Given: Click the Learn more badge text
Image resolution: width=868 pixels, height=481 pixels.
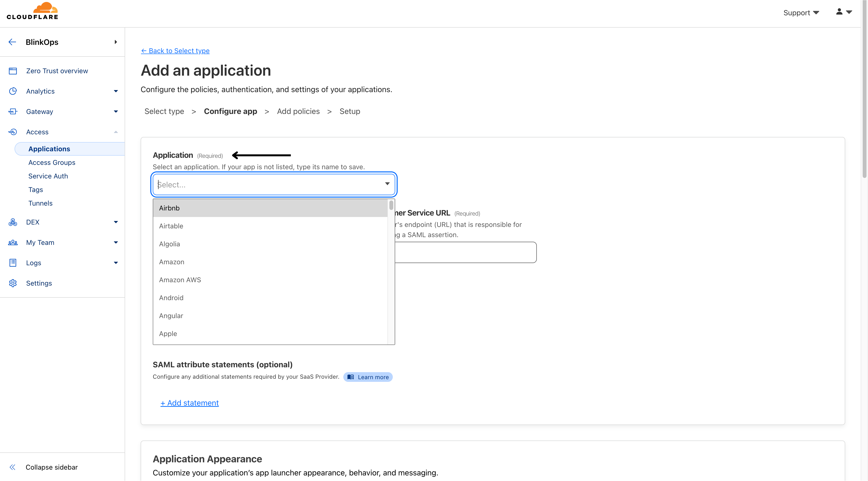Looking at the screenshot, I should point(373,377).
